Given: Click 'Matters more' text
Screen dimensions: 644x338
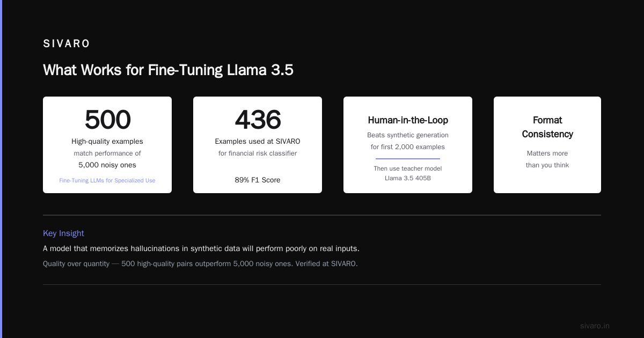Looking at the screenshot, I should pos(547,153).
